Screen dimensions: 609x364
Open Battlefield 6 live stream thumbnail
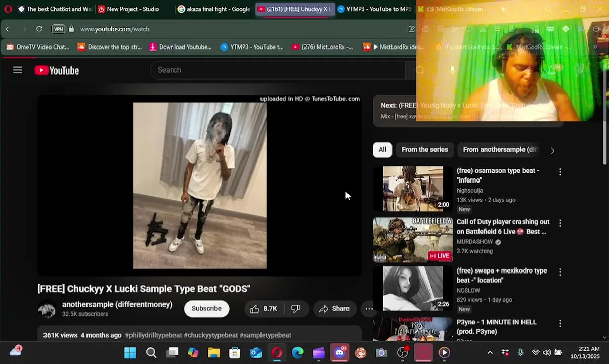413,240
